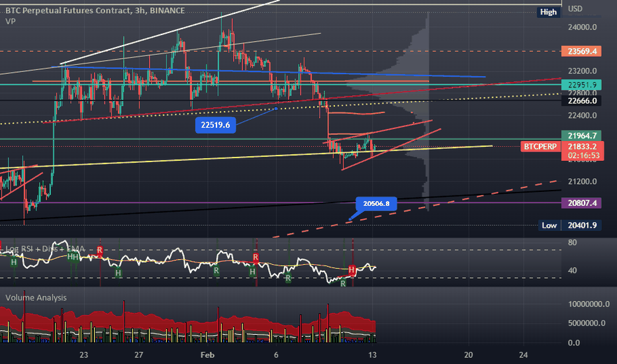Click the BTCPERP symbol tag
Image resolution: width=617 pixels, height=364 pixels.
[540, 147]
